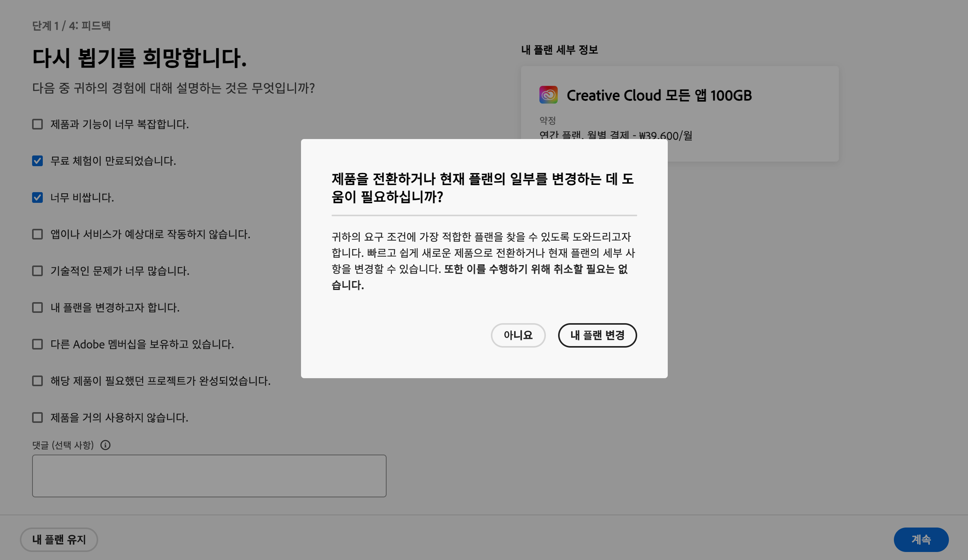Check '프로젝트가 완성되었습니다' reason checkbox
The image size is (968, 560).
pos(37,380)
